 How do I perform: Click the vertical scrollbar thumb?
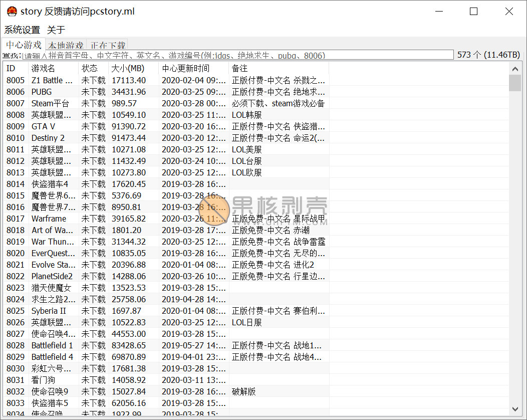(x=515, y=83)
